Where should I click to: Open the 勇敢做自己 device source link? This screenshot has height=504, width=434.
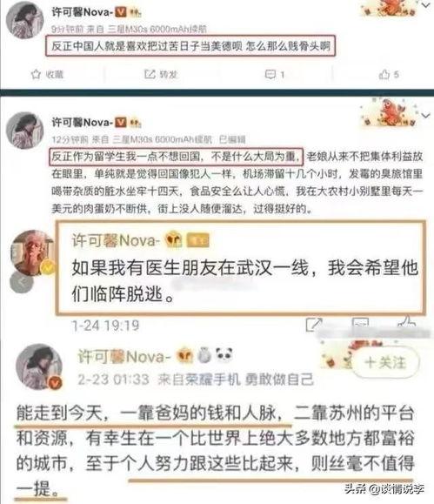point(279,380)
